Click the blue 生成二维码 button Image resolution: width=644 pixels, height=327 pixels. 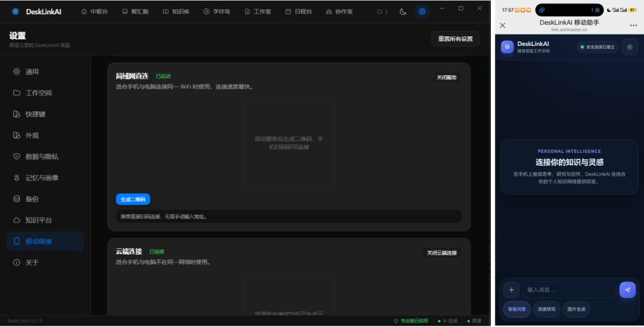[133, 199]
